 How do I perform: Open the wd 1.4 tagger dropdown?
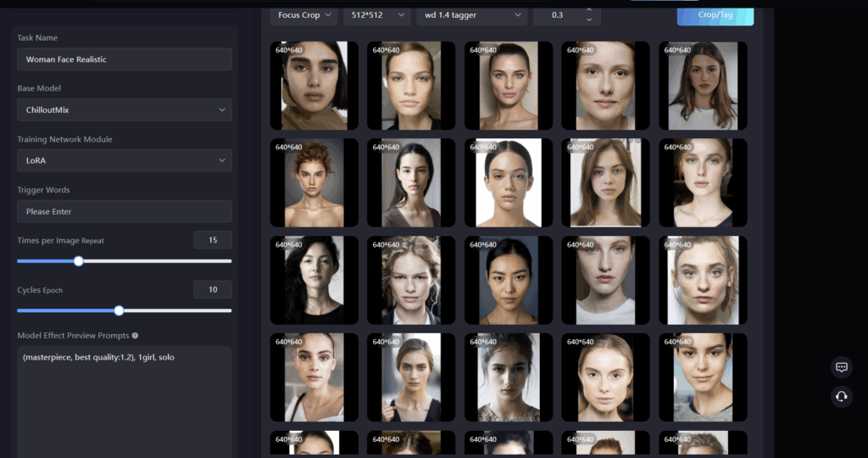pos(470,15)
